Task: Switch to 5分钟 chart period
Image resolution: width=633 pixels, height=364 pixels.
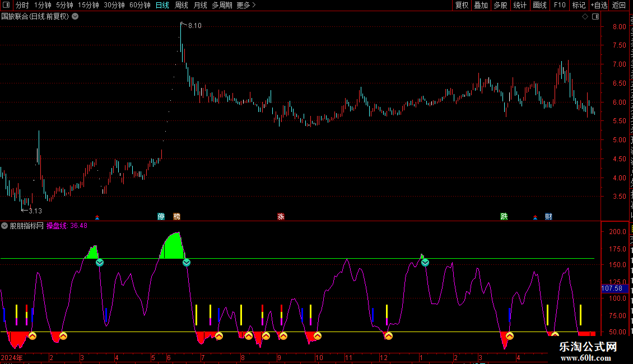Action: tap(64, 5)
